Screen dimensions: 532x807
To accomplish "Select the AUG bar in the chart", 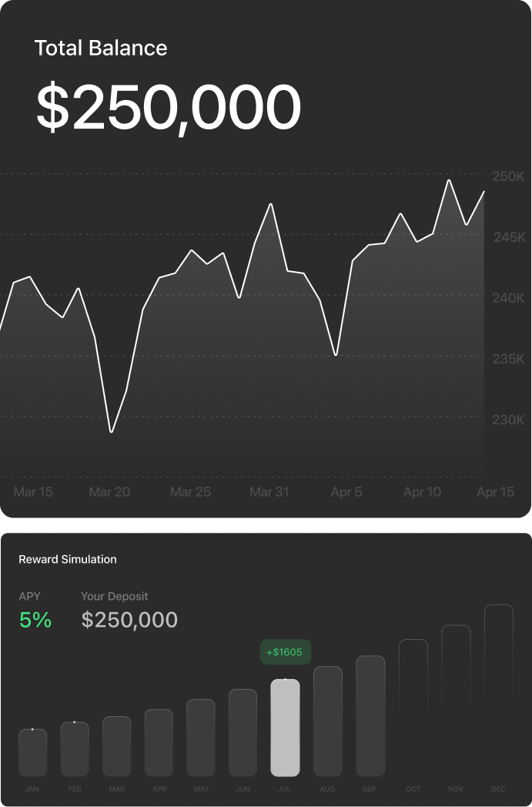I will pos(327,721).
